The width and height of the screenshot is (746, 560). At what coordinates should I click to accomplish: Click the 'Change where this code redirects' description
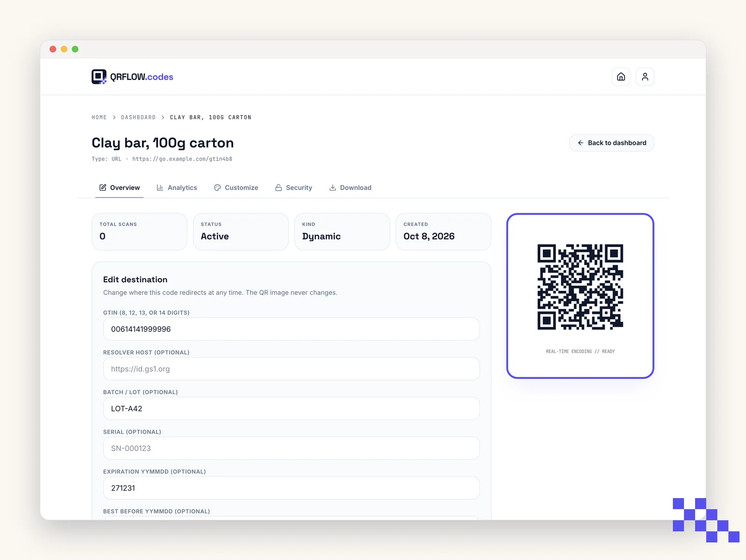click(220, 293)
